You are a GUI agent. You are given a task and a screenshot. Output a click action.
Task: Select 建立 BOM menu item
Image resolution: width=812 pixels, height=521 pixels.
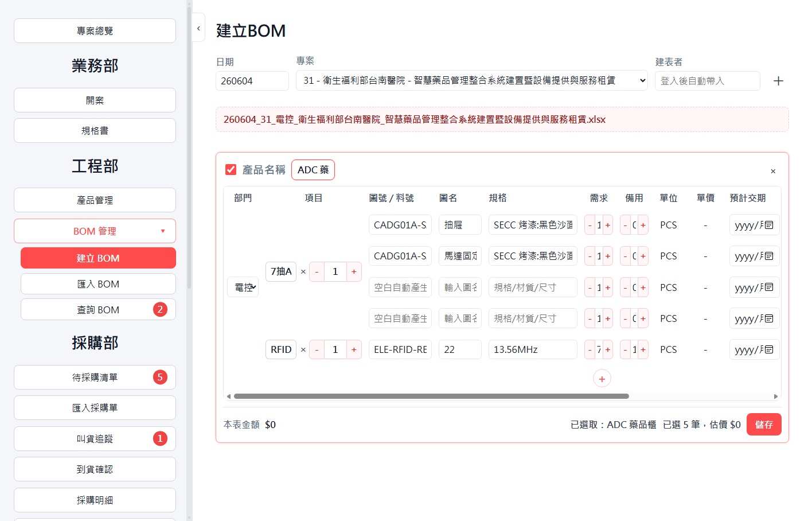pyautogui.click(x=98, y=258)
